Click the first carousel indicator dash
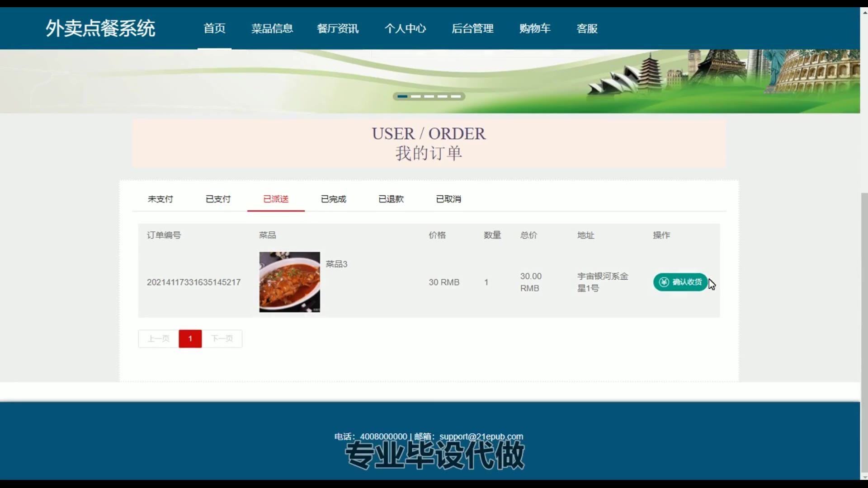The width and height of the screenshot is (868, 488). pos(402,96)
